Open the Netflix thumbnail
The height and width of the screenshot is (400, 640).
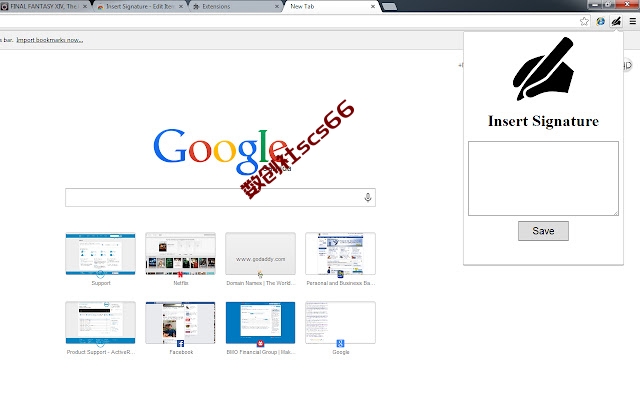(x=180, y=253)
